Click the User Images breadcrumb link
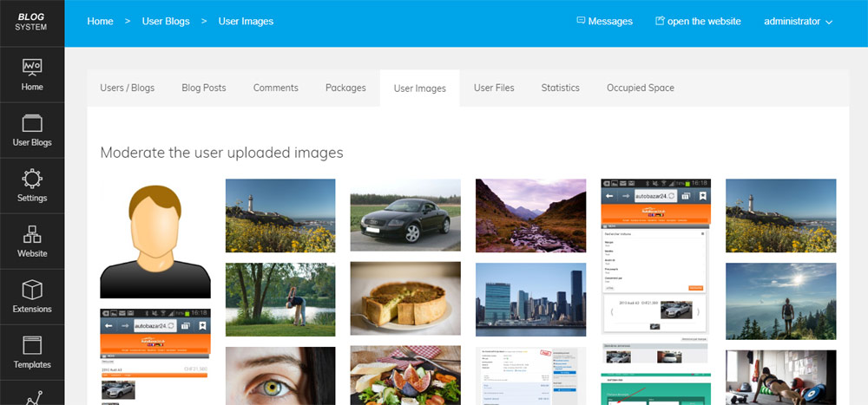The width and height of the screenshot is (868, 405). [x=246, y=22]
